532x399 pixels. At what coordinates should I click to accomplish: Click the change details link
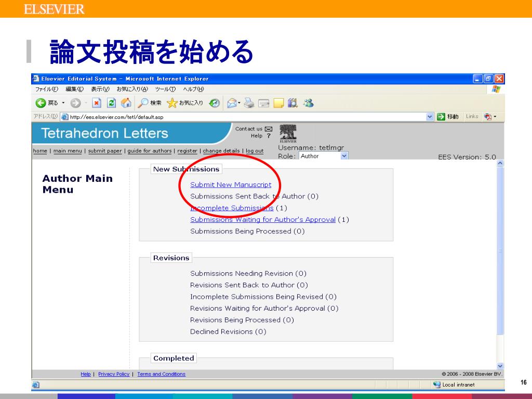pyautogui.click(x=221, y=151)
